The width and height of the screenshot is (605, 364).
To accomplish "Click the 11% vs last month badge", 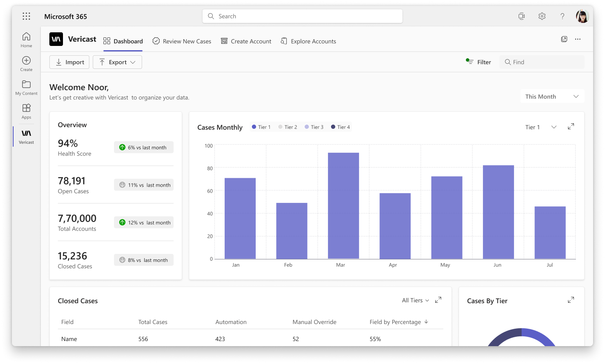I will tap(144, 185).
